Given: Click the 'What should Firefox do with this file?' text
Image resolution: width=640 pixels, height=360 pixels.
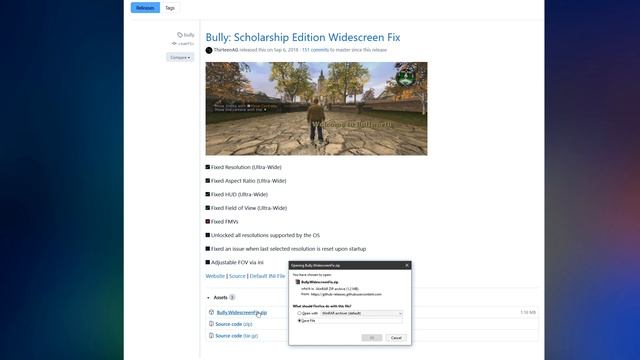Looking at the screenshot, I should (x=322, y=306).
